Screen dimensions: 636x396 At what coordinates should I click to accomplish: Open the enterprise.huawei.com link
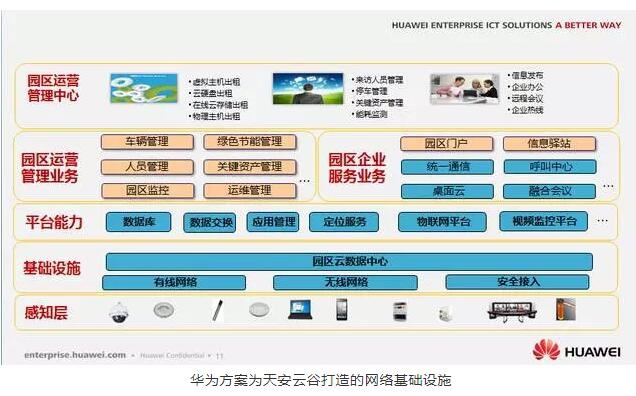click(x=75, y=355)
